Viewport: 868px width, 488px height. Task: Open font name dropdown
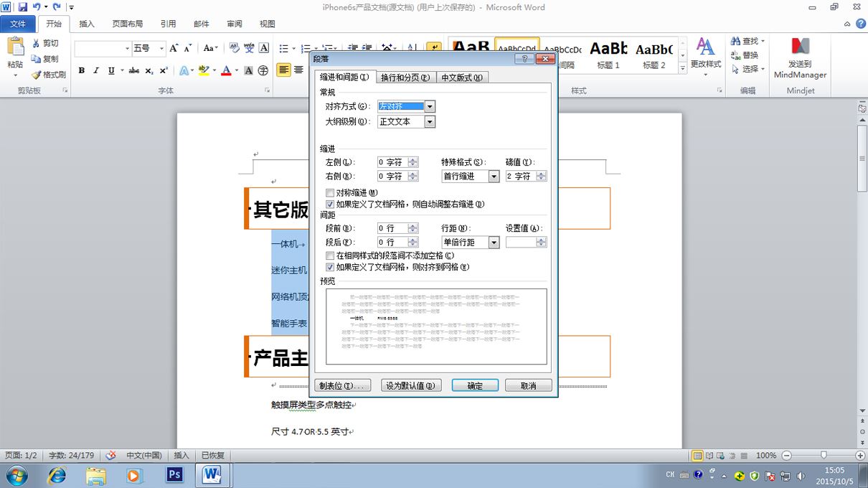point(127,48)
